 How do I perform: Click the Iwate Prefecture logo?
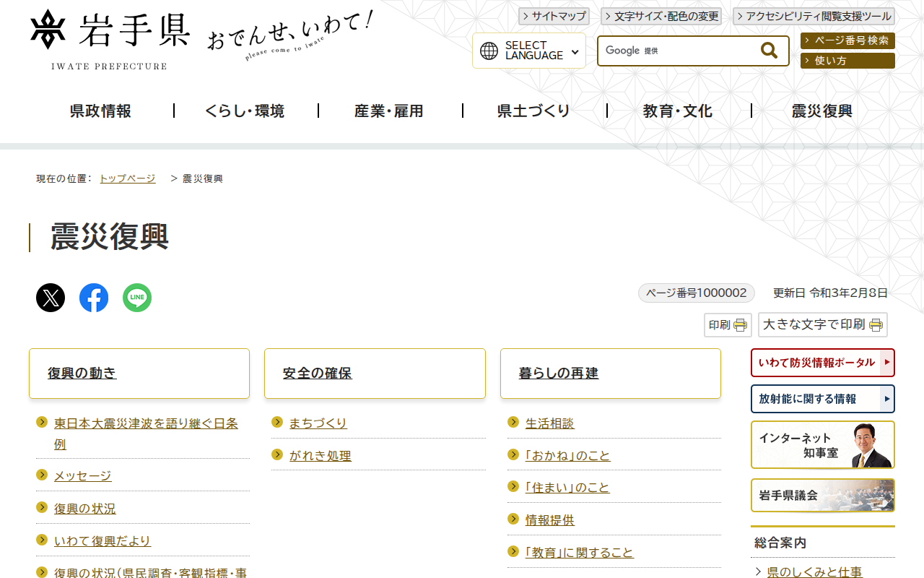coord(110,40)
